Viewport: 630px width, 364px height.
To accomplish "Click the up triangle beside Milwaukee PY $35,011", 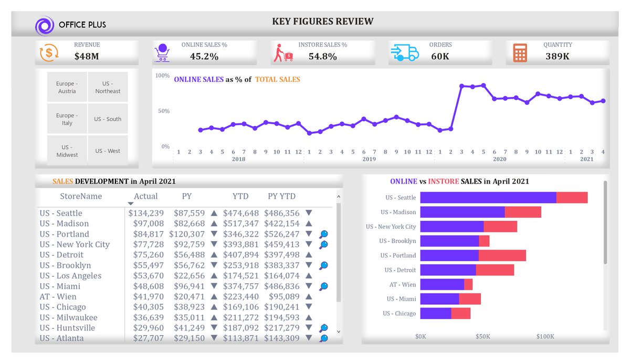I will point(214,317).
